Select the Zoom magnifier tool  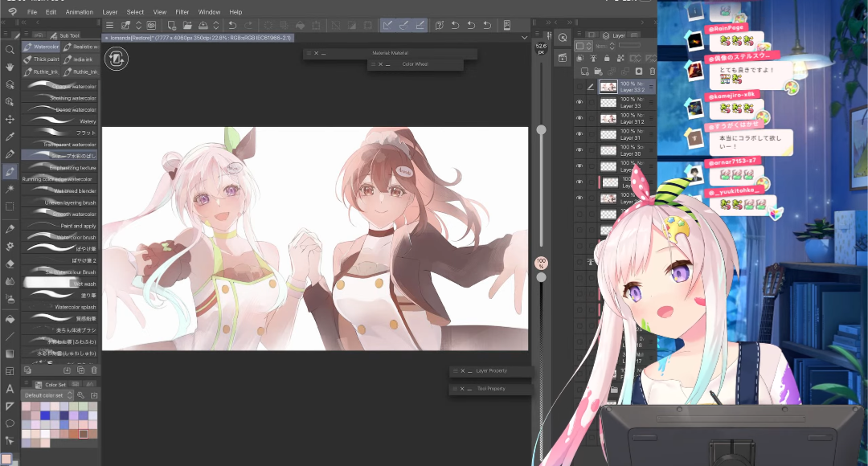(x=10, y=49)
